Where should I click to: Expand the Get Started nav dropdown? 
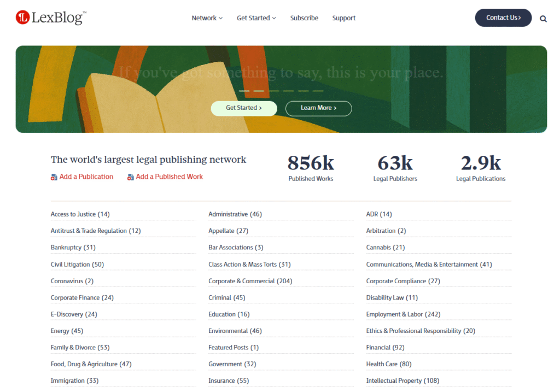tap(256, 18)
